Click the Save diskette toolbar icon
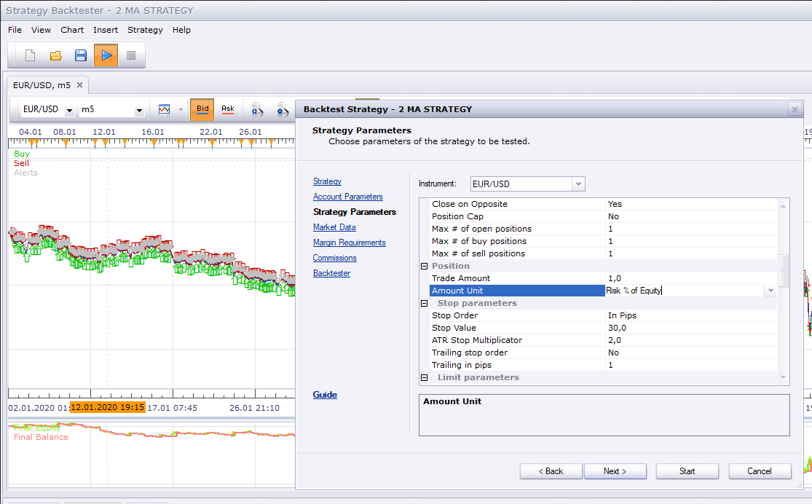The height and width of the screenshot is (504, 812). [81, 55]
